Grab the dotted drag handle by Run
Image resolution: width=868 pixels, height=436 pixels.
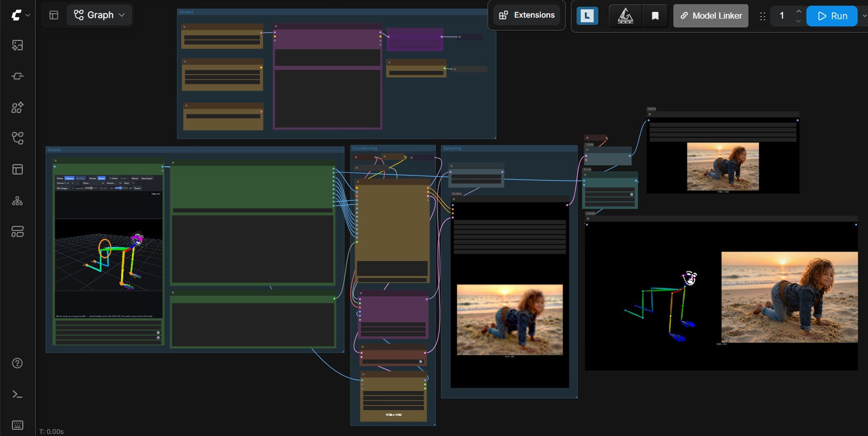click(762, 16)
